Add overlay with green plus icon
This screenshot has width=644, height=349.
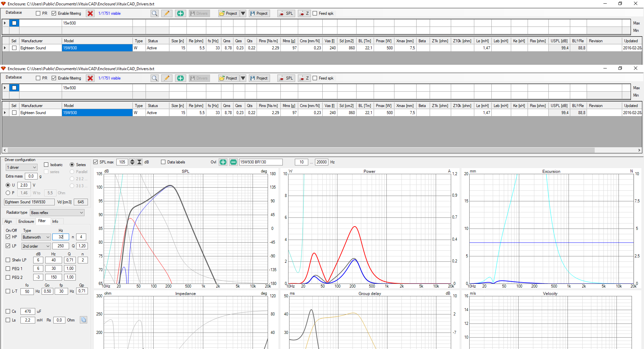pyautogui.click(x=223, y=162)
